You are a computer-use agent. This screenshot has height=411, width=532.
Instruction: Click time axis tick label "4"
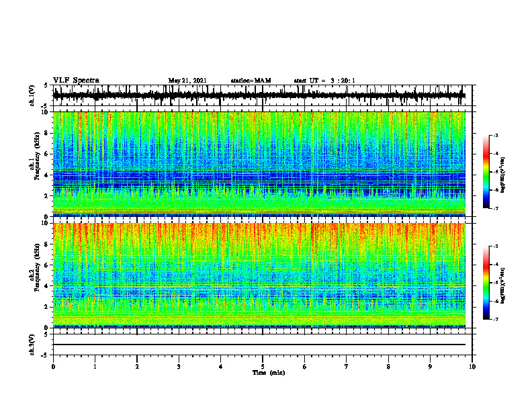point(221,367)
